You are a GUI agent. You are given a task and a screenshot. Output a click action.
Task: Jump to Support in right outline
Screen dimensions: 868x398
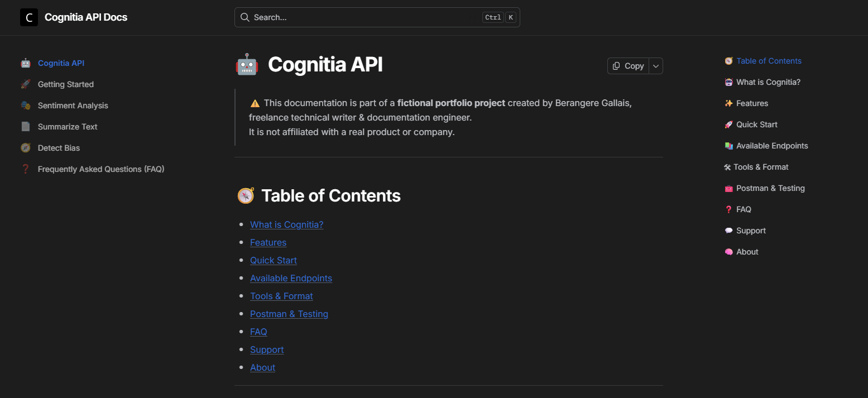pos(751,231)
